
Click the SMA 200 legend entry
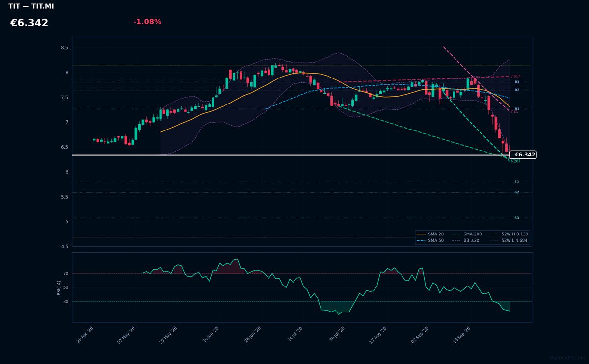coord(466,234)
